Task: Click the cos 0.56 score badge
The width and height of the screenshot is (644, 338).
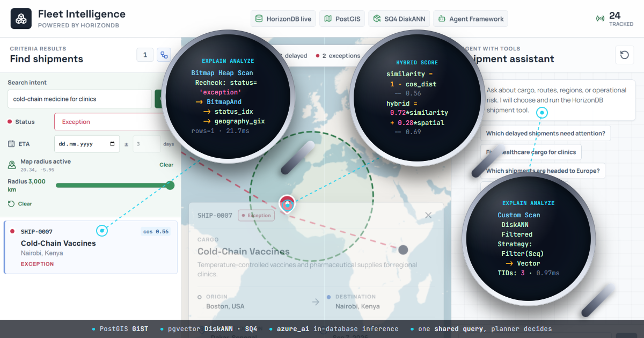Action: pos(156,232)
